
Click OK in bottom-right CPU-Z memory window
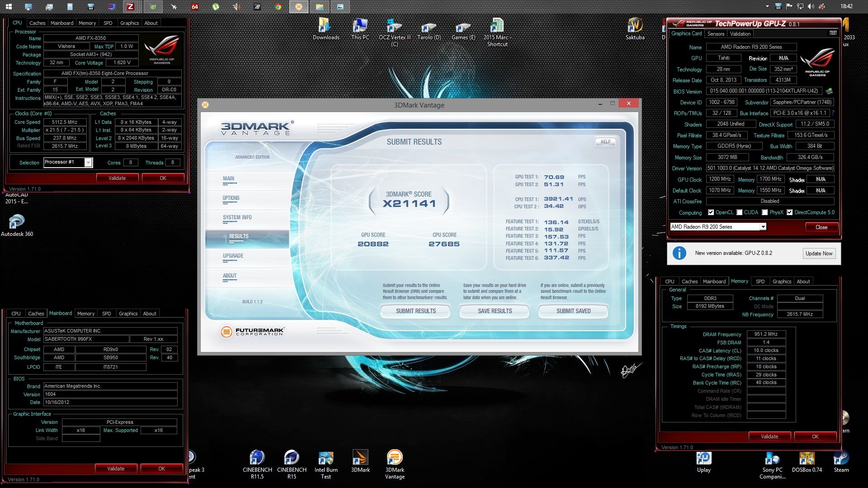[x=815, y=436]
